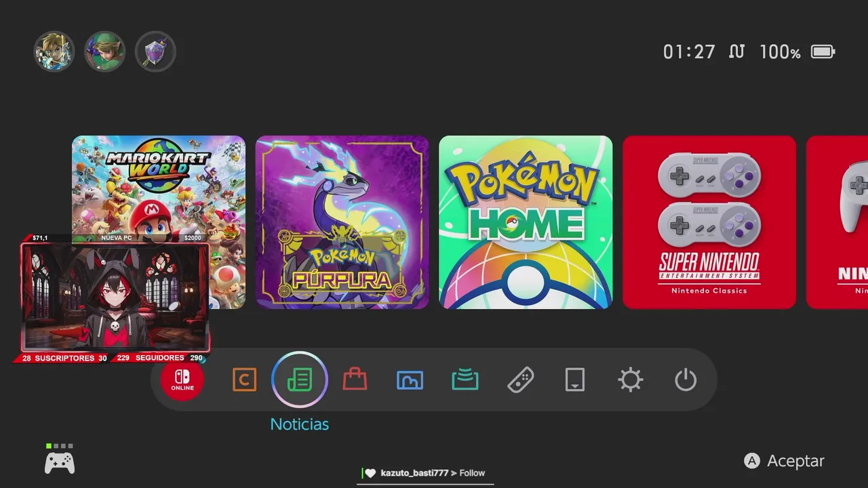Select the second user avatar green Link

click(x=104, y=52)
